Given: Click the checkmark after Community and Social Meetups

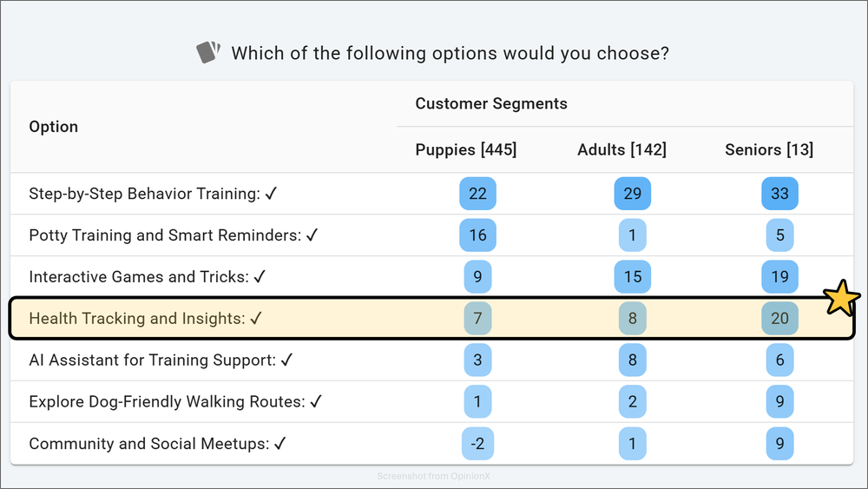Looking at the screenshot, I should [279, 444].
